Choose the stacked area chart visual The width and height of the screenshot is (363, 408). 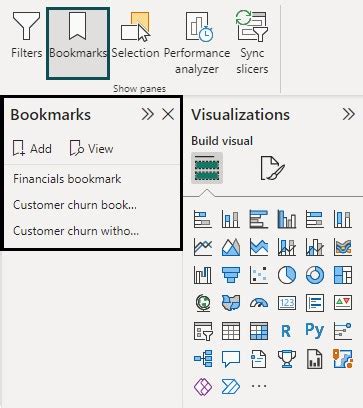pos(259,247)
